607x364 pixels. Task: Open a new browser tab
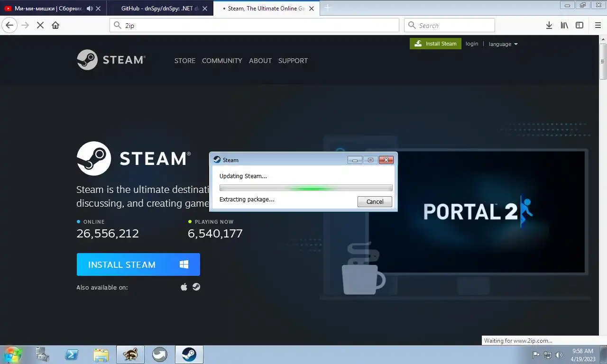click(327, 8)
